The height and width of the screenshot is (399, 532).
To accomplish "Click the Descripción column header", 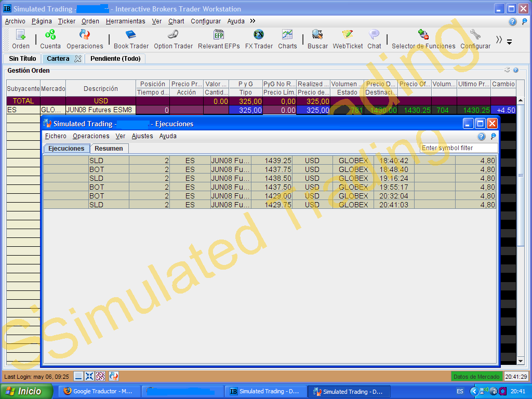I will 100,88.
